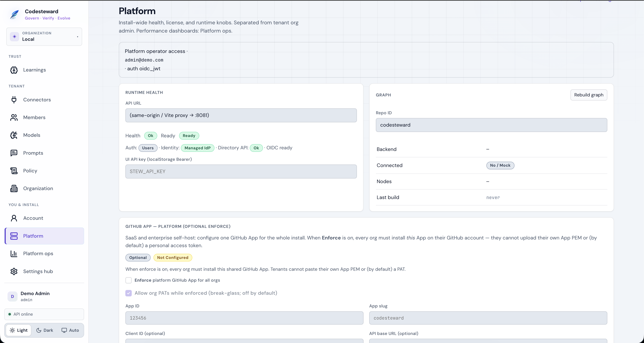
Task: Click the Members people icon
Action: point(14,117)
